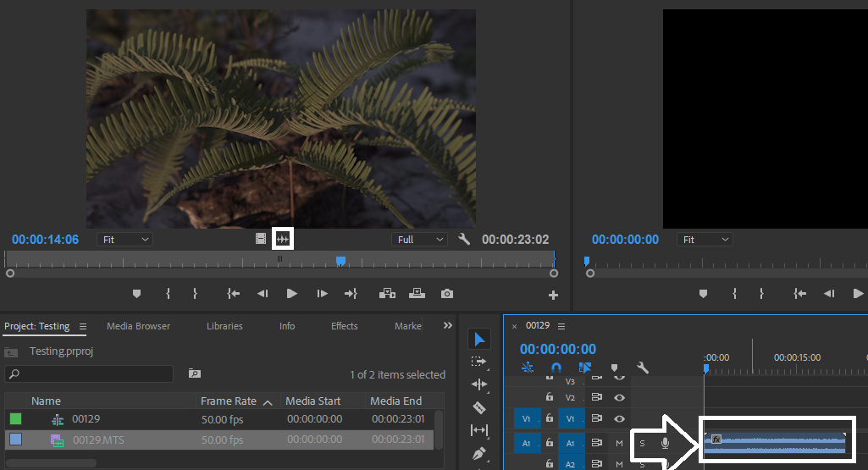
Task: Select the Slip tool
Action: 479,430
